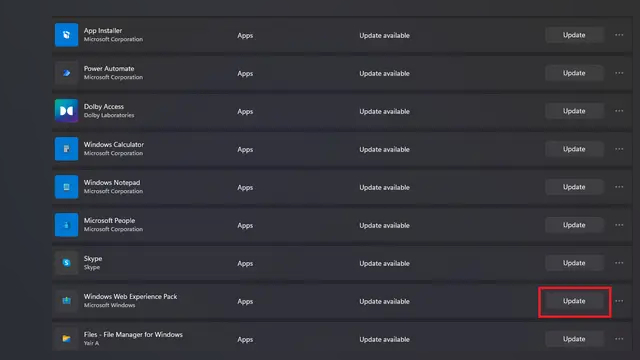640x360 pixels.
Task: Select the Power Automate app icon
Action: pos(67,73)
